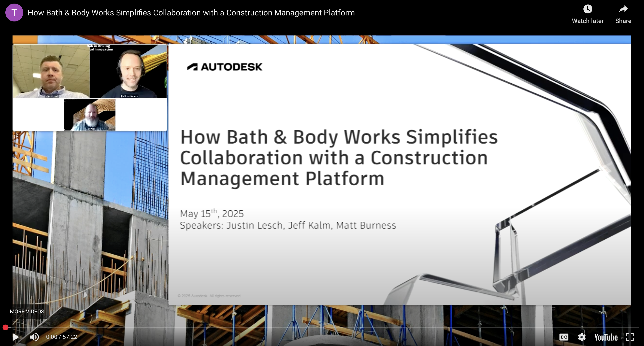Click the video progress bar track
The width and height of the screenshot is (644, 346).
322,327
